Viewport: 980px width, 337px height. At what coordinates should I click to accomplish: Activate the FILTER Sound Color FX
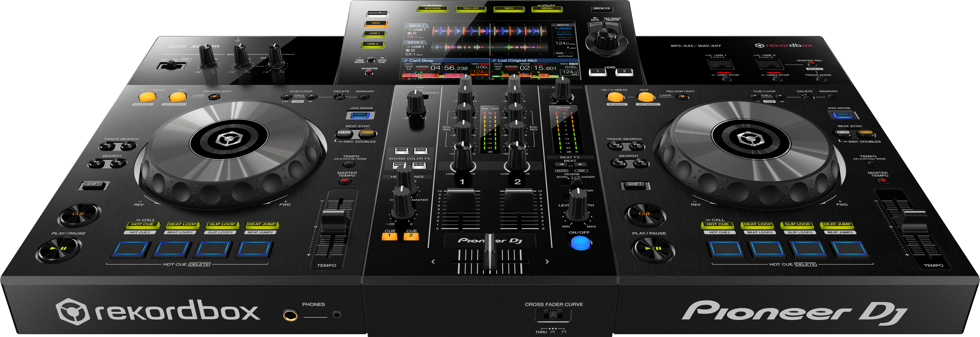point(419,164)
